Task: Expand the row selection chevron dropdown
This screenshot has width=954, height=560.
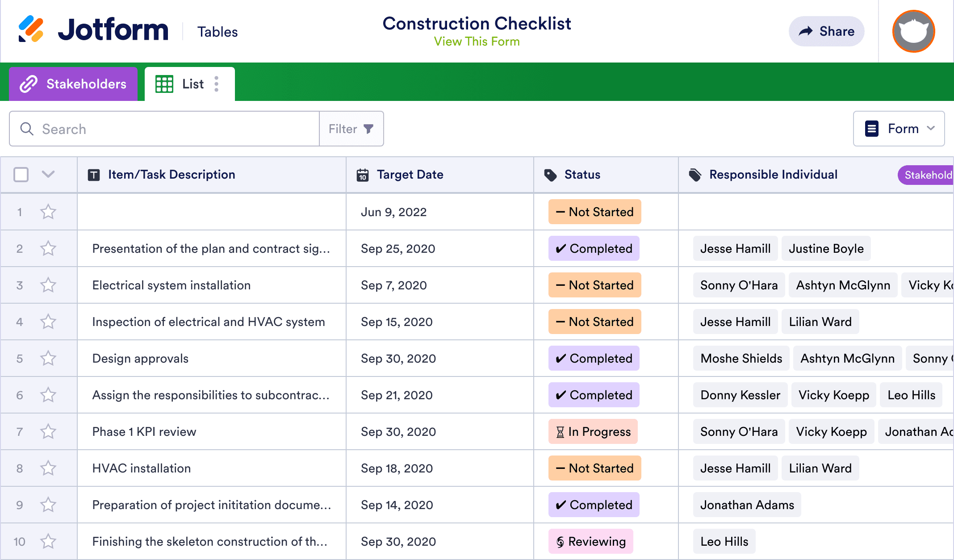Action: pos(48,174)
